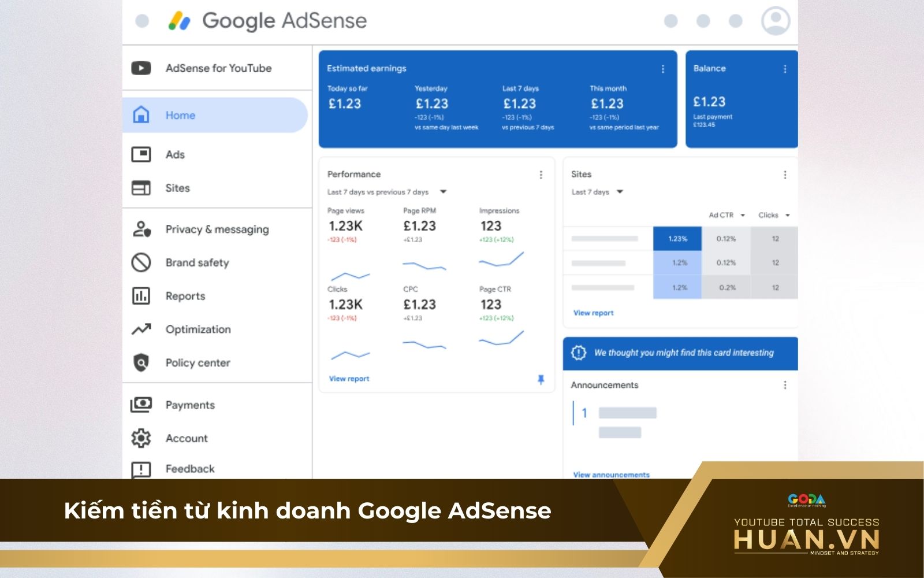
Task: Select the Optimization trending-arrow icon
Action: (x=140, y=329)
